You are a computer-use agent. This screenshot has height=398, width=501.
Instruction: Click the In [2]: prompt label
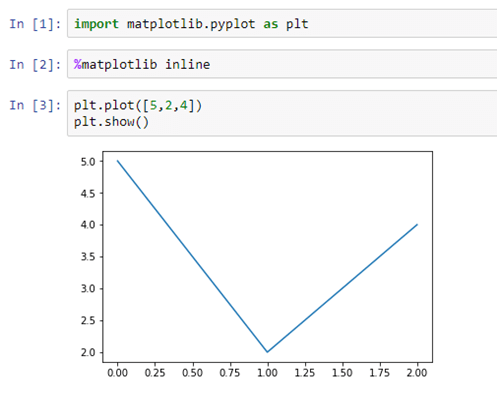(35, 65)
